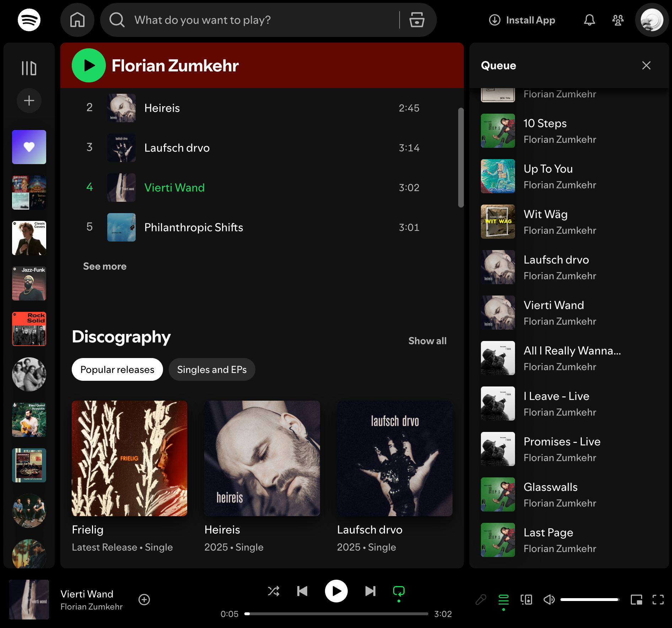Click the Install App button

point(522,20)
